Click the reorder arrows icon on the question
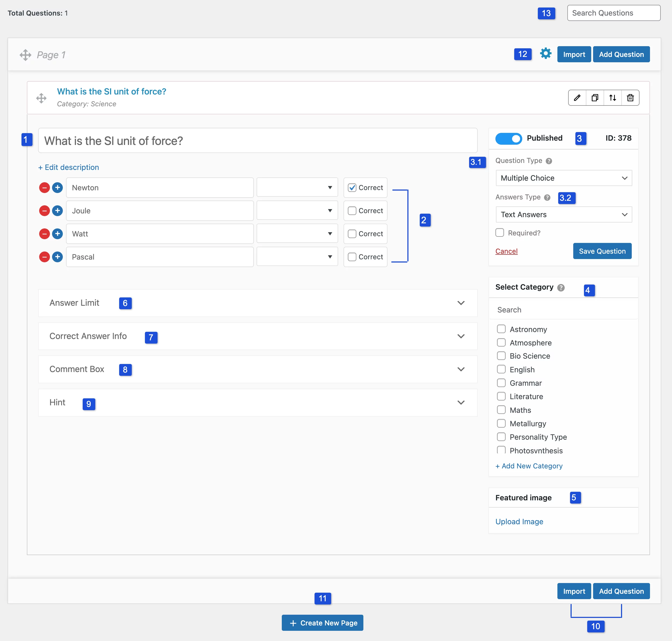 pos(613,98)
